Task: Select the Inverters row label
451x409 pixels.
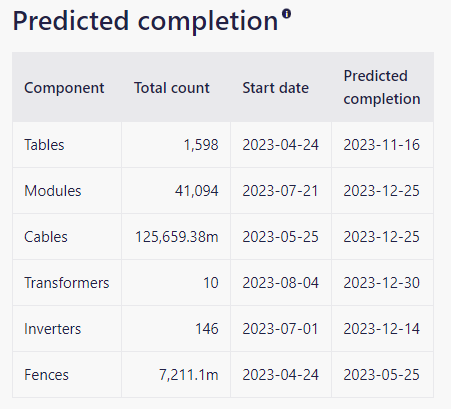Action: point(52,329)
